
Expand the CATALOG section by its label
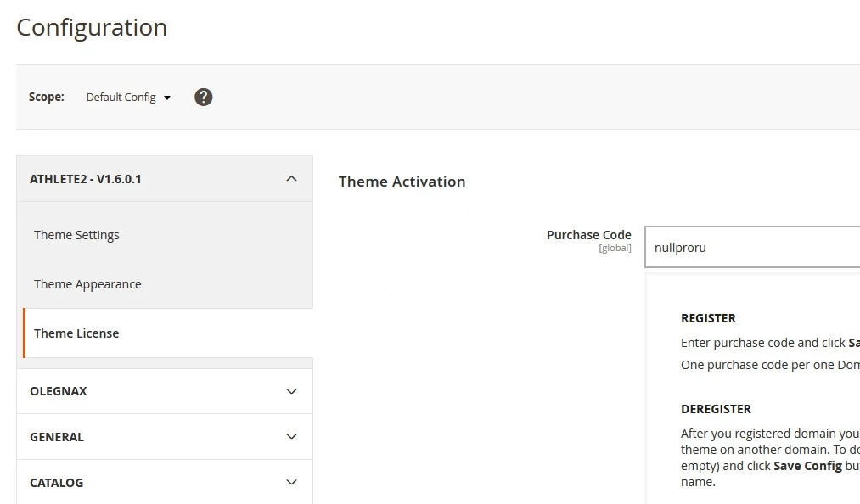57,483
